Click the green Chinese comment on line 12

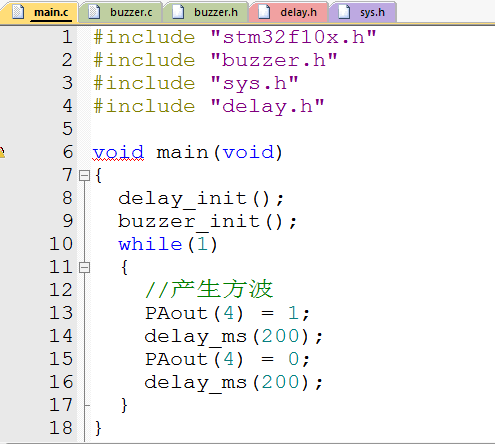coord(209,289)
